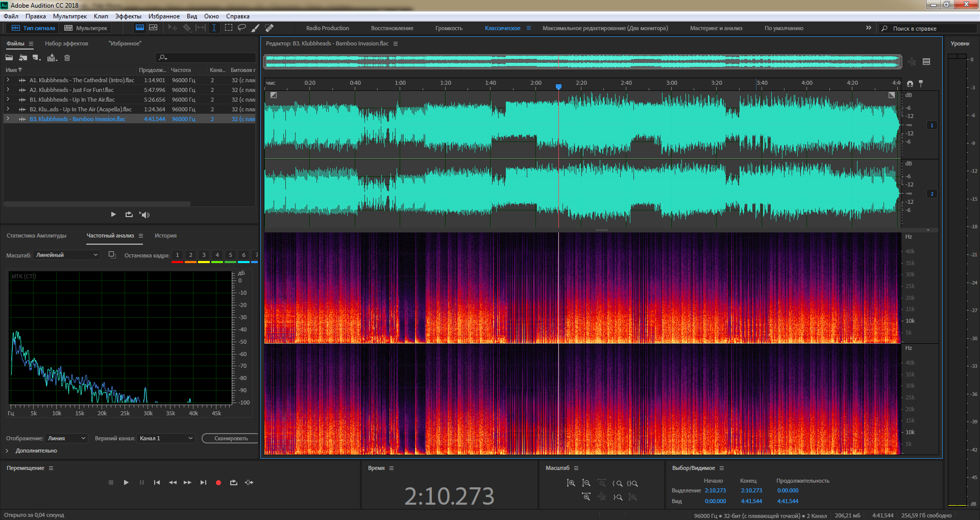This screenshot has height=520, width=980.
Task: Open the Файлы panel menu
Action: tap(31, 43)
